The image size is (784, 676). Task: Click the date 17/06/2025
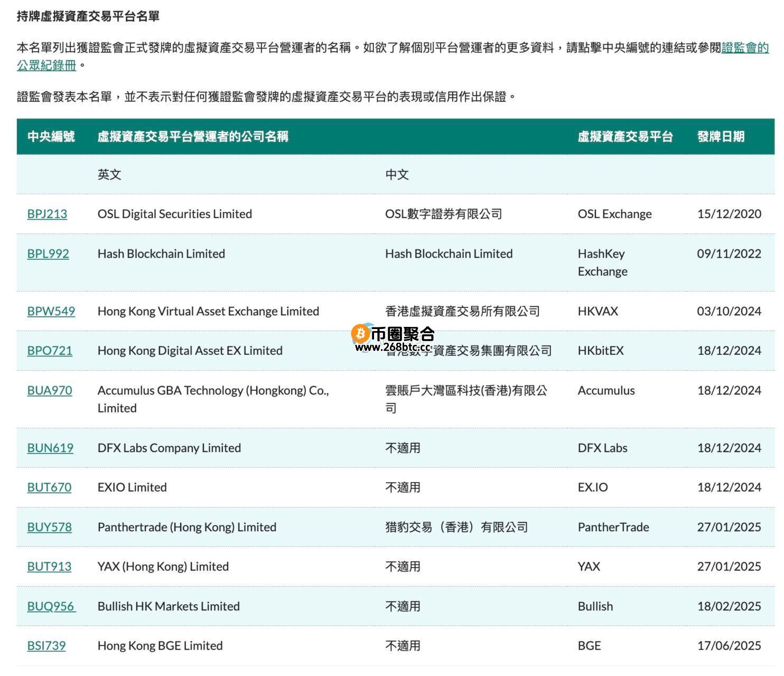pos(730,646)
